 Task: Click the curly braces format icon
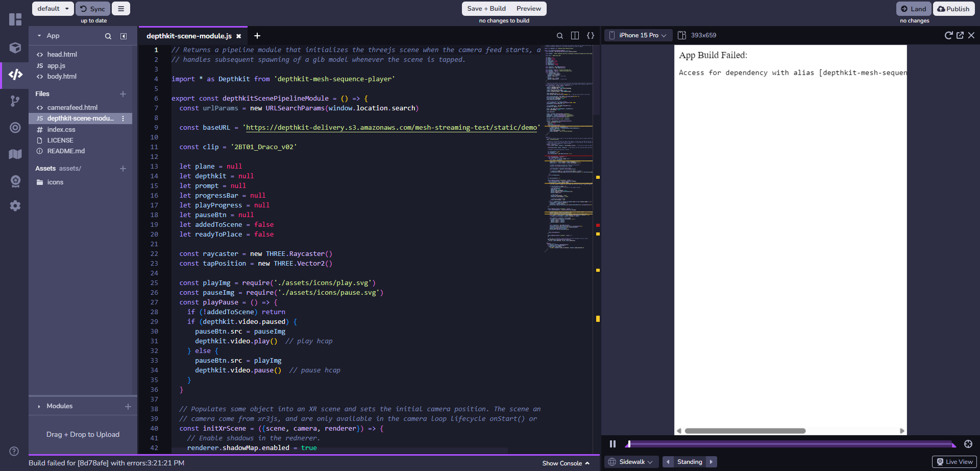point(591,36)
